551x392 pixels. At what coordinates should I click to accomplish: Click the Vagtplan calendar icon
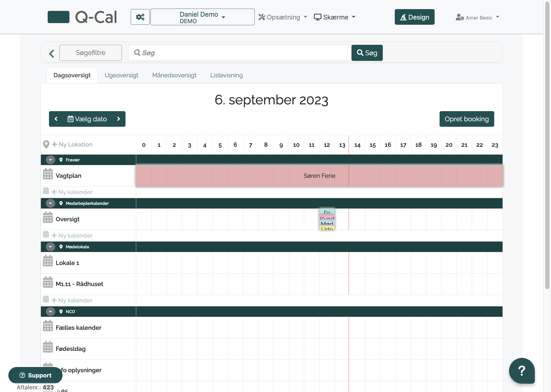coord(48,174)
